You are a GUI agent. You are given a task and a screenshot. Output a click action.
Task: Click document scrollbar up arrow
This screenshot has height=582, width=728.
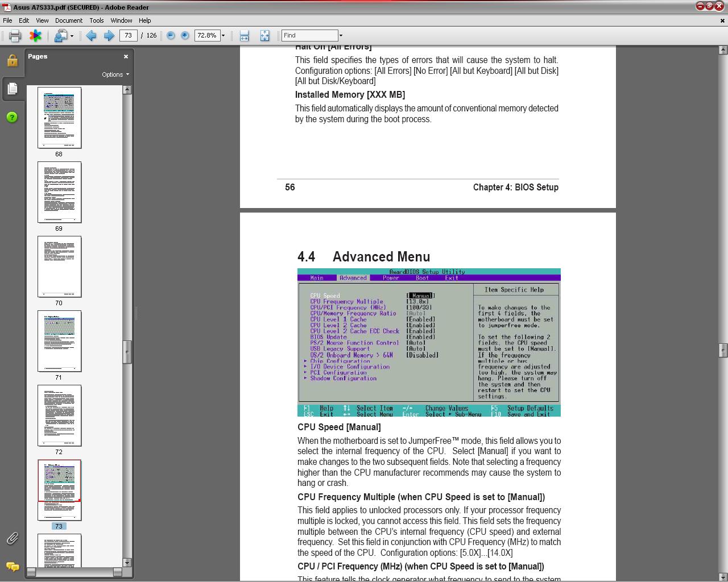point(723,50)
